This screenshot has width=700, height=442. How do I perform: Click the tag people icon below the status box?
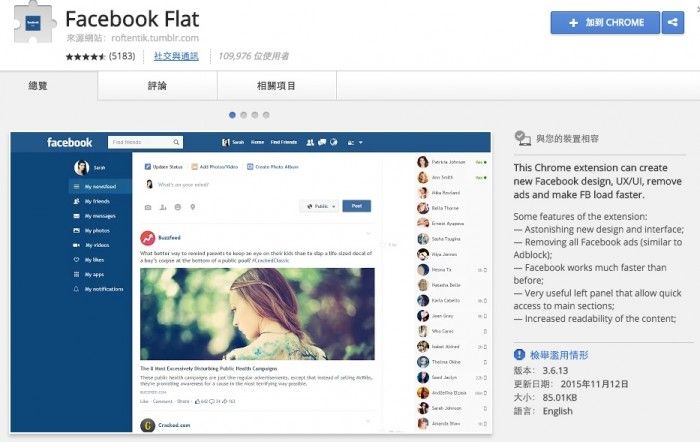163,207
